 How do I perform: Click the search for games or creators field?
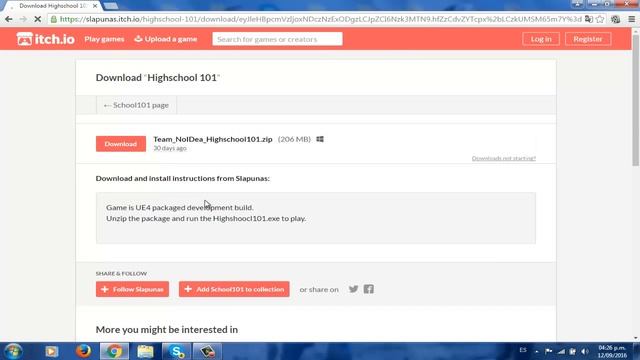(x=277, y=39)
